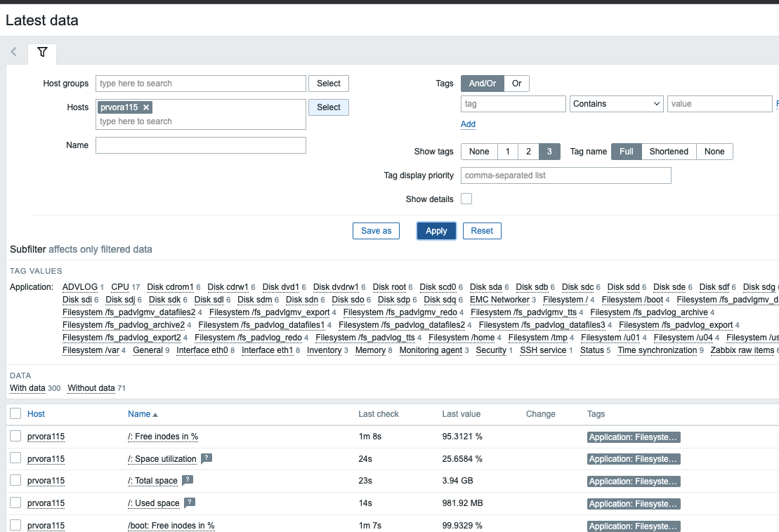Set Show tags to 2

(x=528, y=151)
